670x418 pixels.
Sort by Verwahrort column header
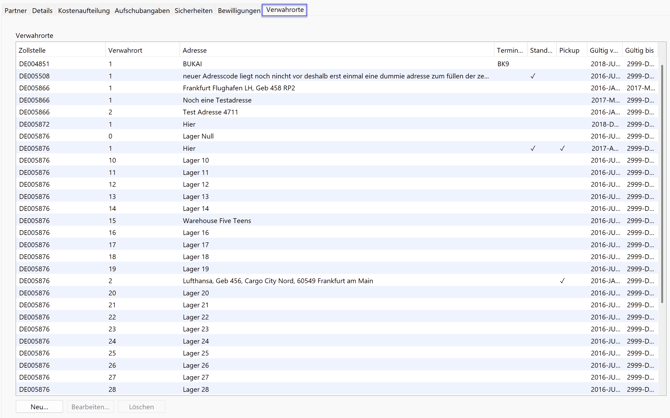point(125,50)
